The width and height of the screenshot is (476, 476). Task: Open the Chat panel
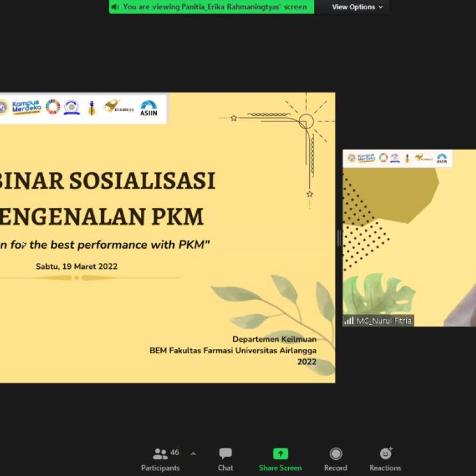click(226, 454)
